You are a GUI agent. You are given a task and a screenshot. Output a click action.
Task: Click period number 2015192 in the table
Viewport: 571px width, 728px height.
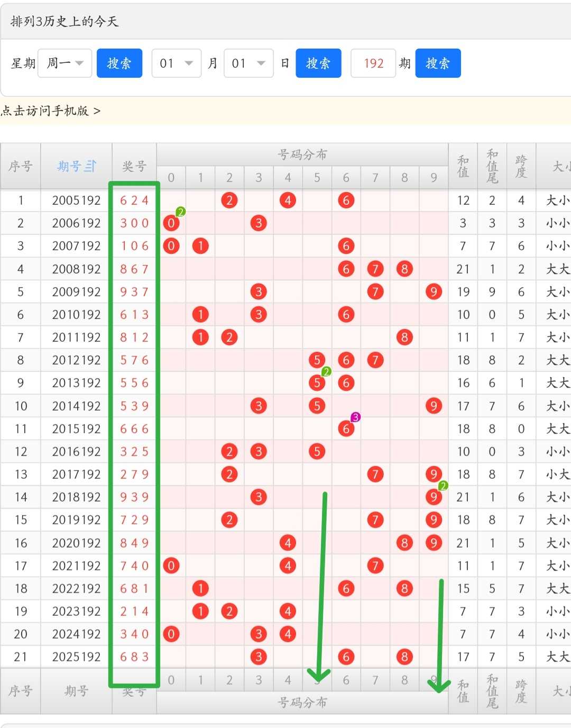(x=77, y=429)
